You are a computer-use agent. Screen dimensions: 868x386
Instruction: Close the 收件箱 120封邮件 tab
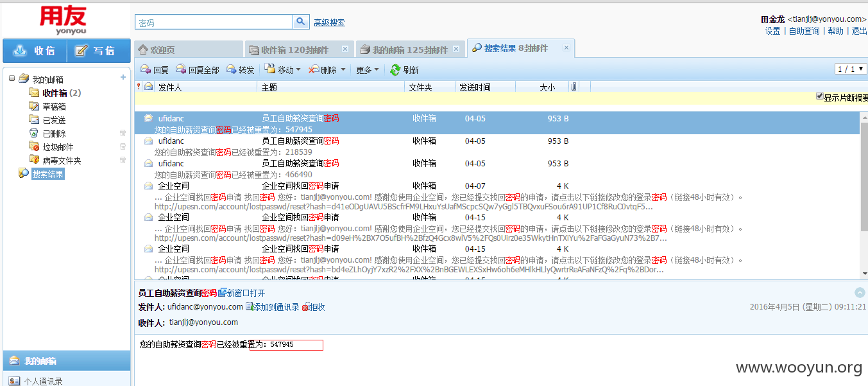(x=345, y=49)
